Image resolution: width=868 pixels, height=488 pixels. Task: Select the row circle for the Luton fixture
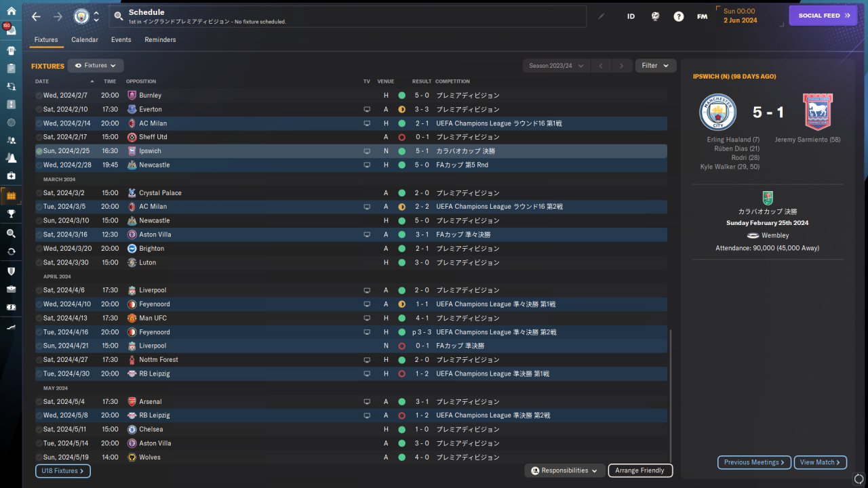pos(39,262)
